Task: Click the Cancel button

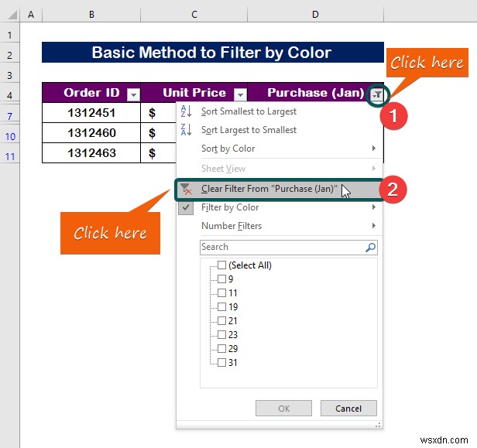Action: pyautogui.click(x=348, y=409)
